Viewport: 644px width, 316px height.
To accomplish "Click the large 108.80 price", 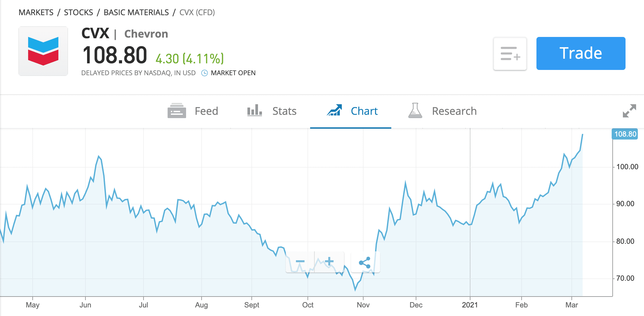I will [x=115, y=55].
